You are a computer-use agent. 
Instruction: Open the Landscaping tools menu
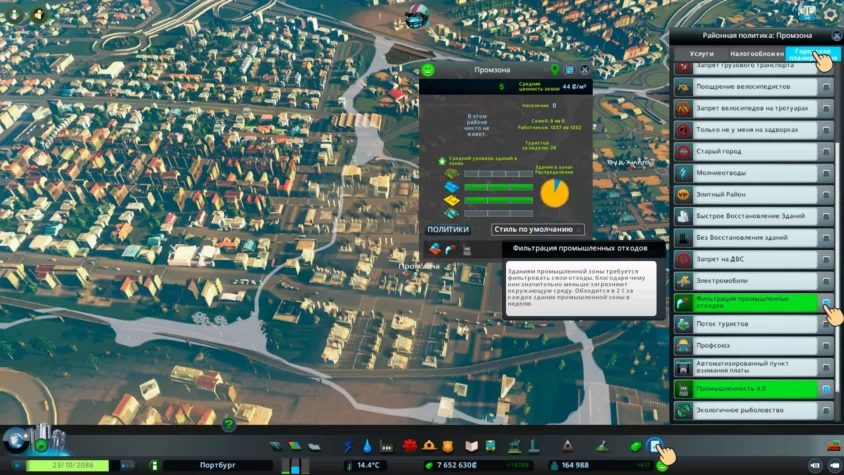(602, 446)
